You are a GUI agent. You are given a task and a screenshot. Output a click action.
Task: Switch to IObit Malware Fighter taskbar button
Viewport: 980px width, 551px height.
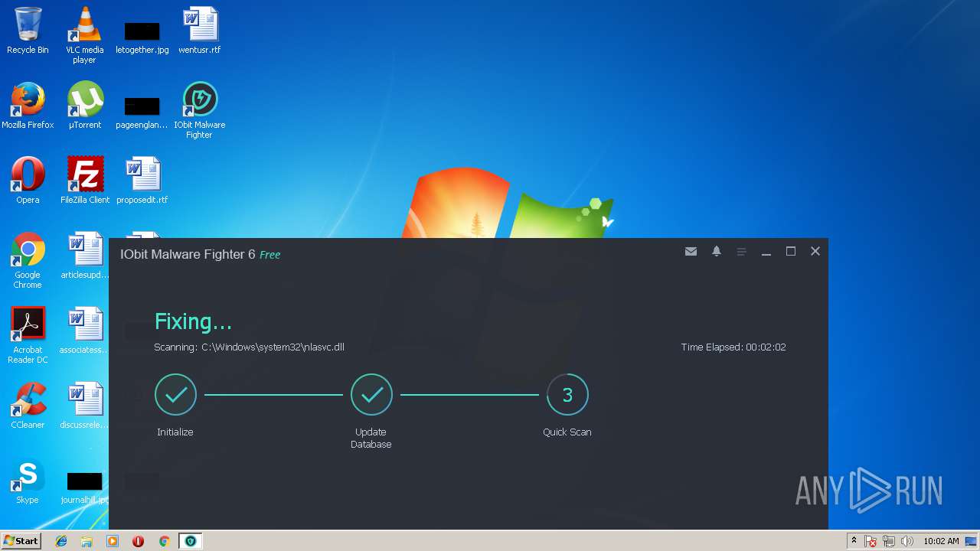190,541
